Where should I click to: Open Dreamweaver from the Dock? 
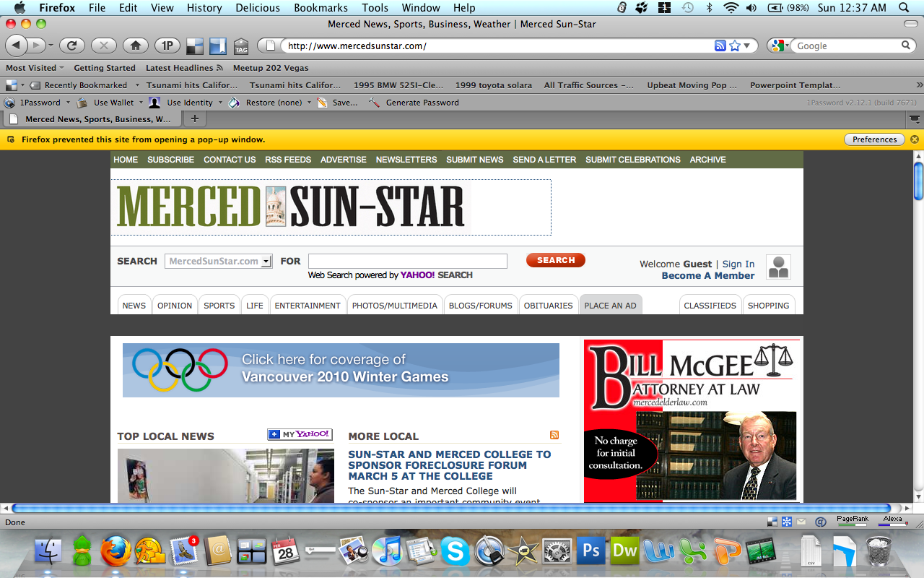coord(624,551)
